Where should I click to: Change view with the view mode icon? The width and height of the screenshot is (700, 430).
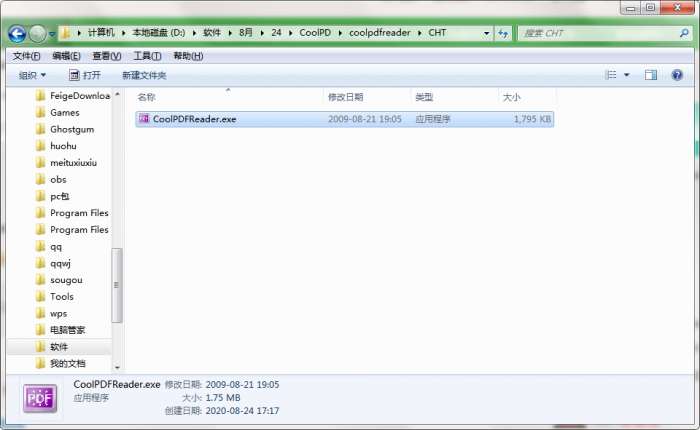610,75
